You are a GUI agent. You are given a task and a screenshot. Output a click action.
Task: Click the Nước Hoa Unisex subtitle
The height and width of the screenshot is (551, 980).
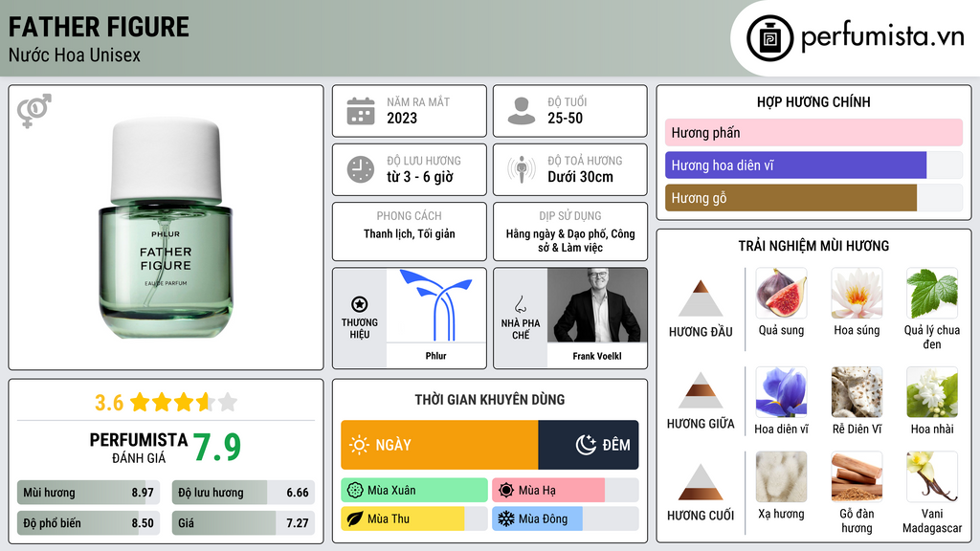point(75,55)
